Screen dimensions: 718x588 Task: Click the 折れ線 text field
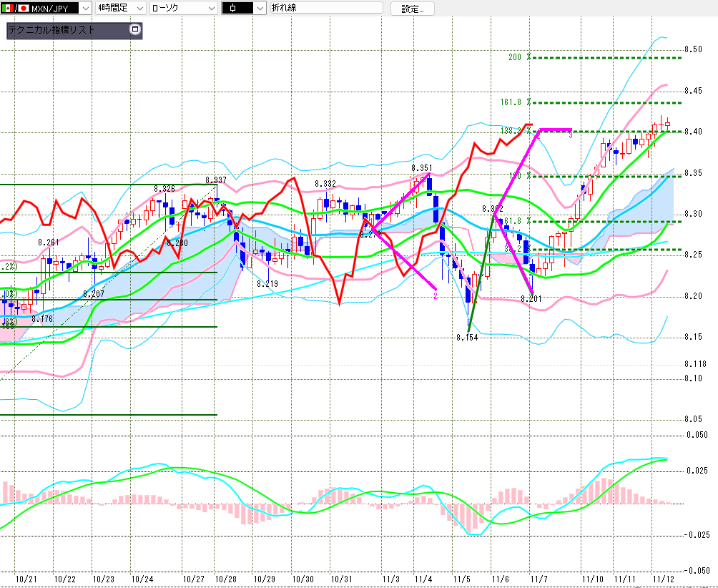pyautogui.click(x=325, y=9)
